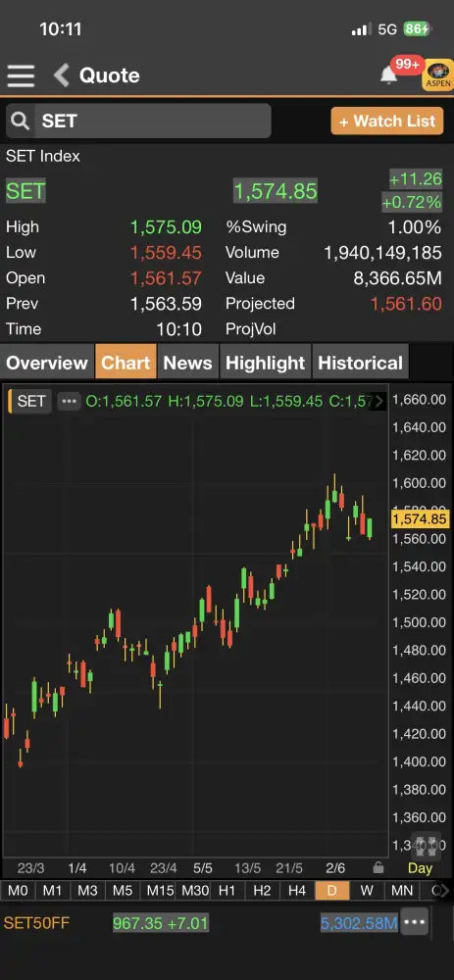The width and height of the screenshot is (454, 980).
Task: Select M5 timeframe
Action: tap(123, 890)
